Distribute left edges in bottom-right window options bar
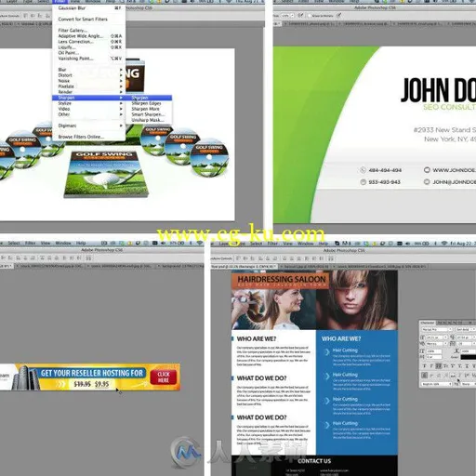Screen dimensions: 476x476 click(306, 258)
